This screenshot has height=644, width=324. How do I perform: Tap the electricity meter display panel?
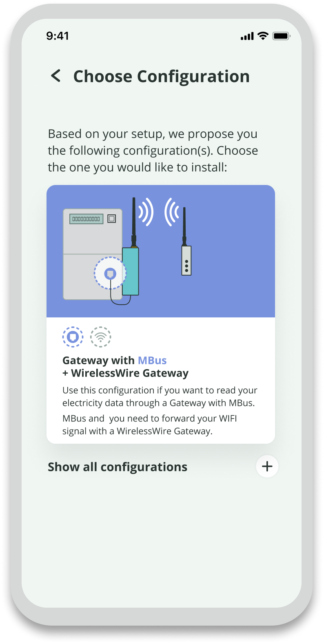tap(86, 219)
